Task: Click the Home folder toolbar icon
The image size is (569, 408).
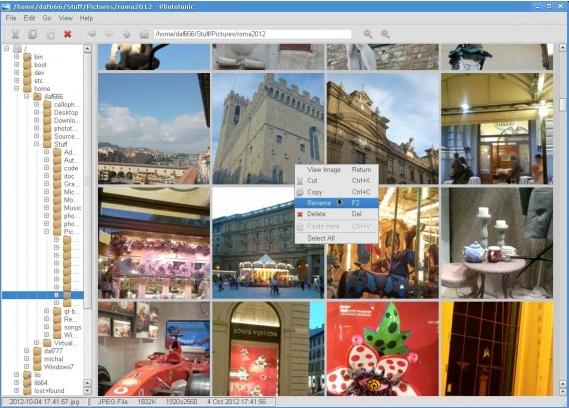Action: point(144,34)
